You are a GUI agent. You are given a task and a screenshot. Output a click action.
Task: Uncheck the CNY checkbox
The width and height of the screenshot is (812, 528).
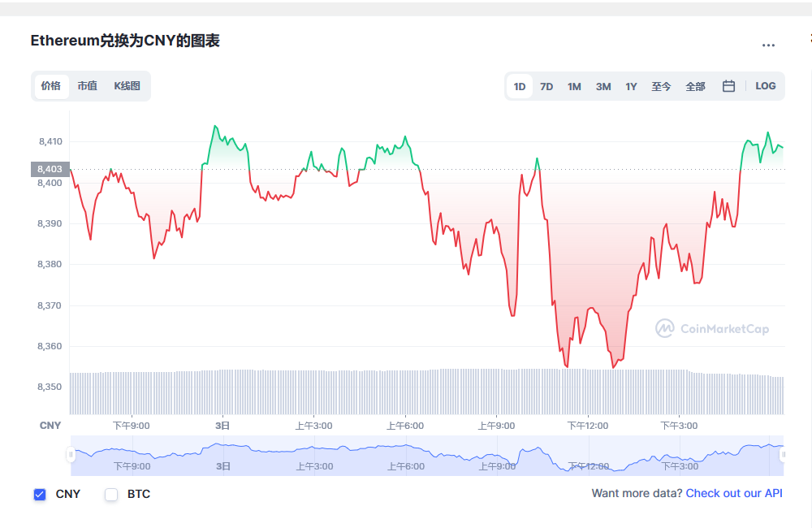(x=40, y=495)
